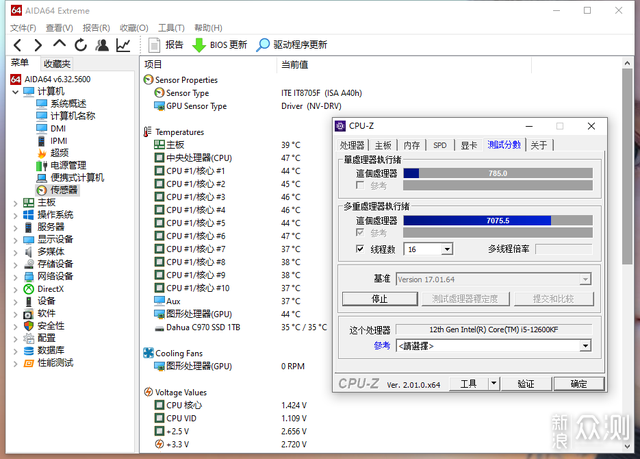This screenshot has height=459, width=640.
Task: Open the 文件(F) menu
Action: click(23, 28)
